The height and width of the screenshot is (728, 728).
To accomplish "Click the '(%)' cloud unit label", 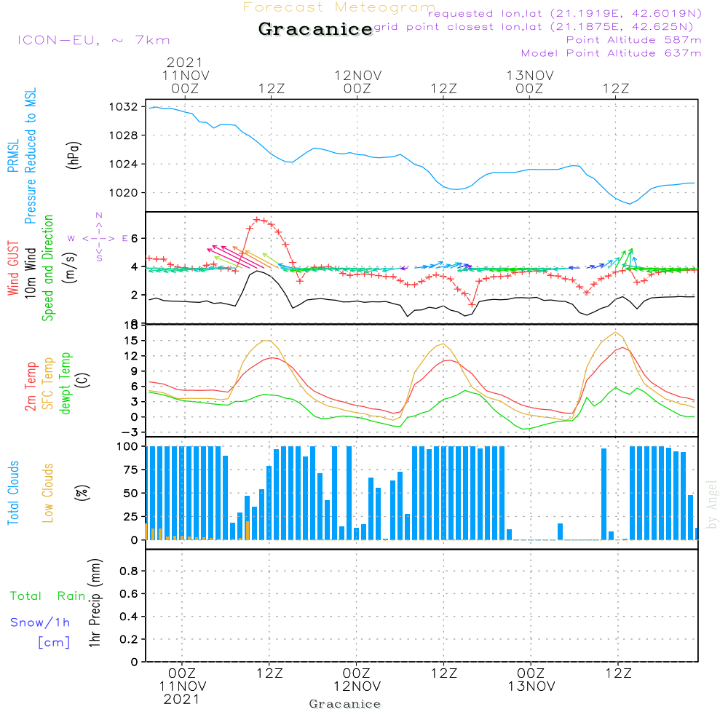I will click(82, 493).
